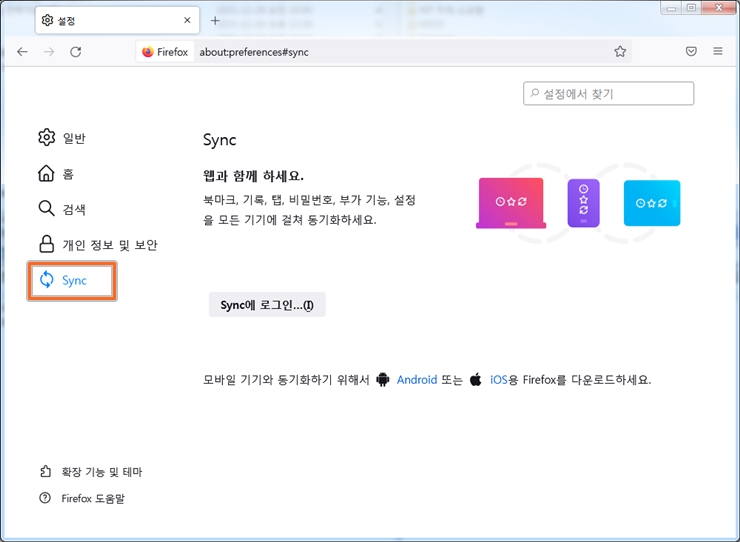Click the 웹과 함께 하세요. heading
The width and height of the screenshot is (740, 542).
click(253, 176)
